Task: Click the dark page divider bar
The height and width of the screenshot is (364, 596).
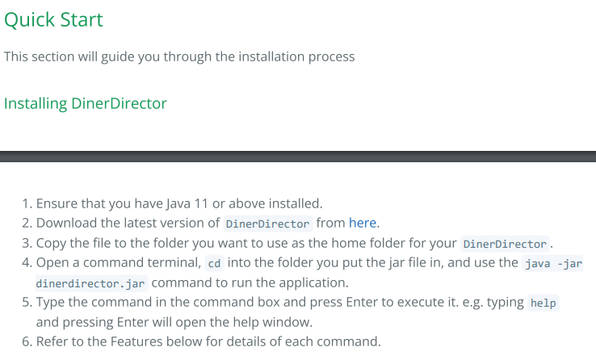Action: [x=298, y=157]
